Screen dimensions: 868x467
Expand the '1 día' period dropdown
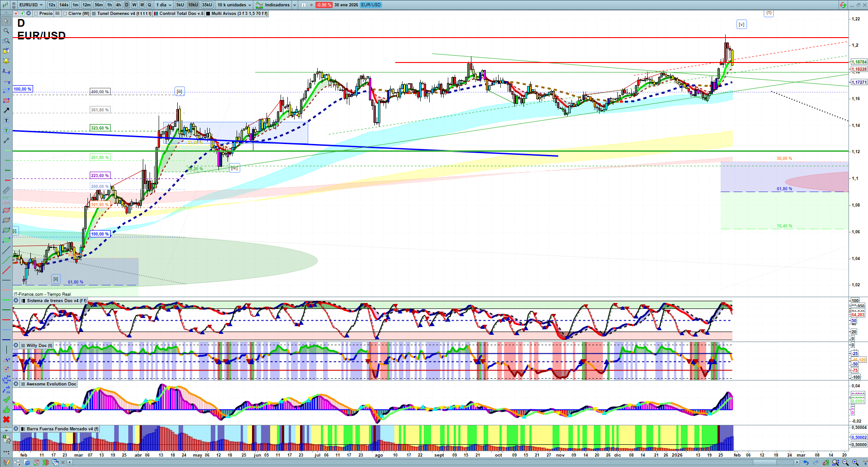164,5
